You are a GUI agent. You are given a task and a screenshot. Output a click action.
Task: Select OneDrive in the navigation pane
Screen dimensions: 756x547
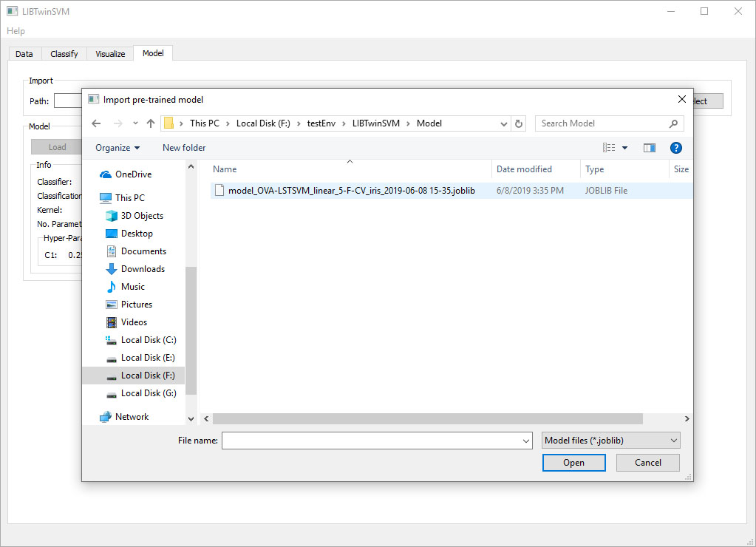click(x=126, y=174)
